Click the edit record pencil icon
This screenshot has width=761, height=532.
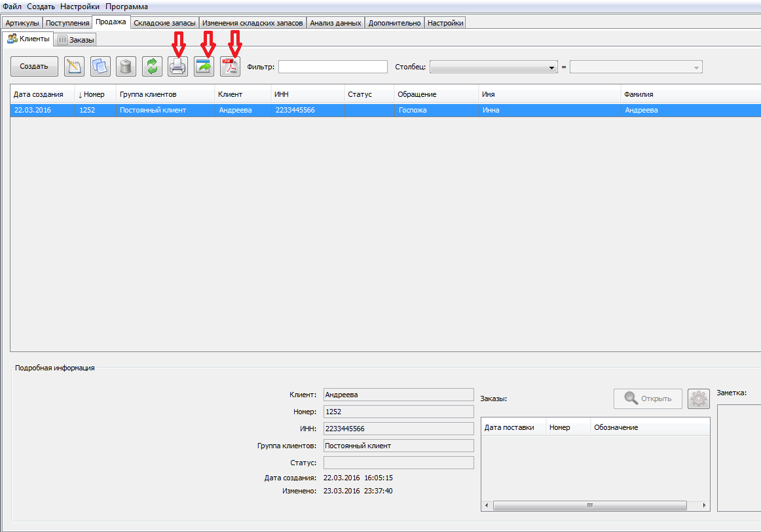[74, 67]
